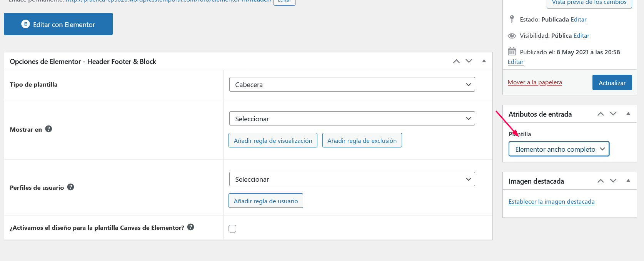Collapse the Imagen destacada panel

(628, 181)
